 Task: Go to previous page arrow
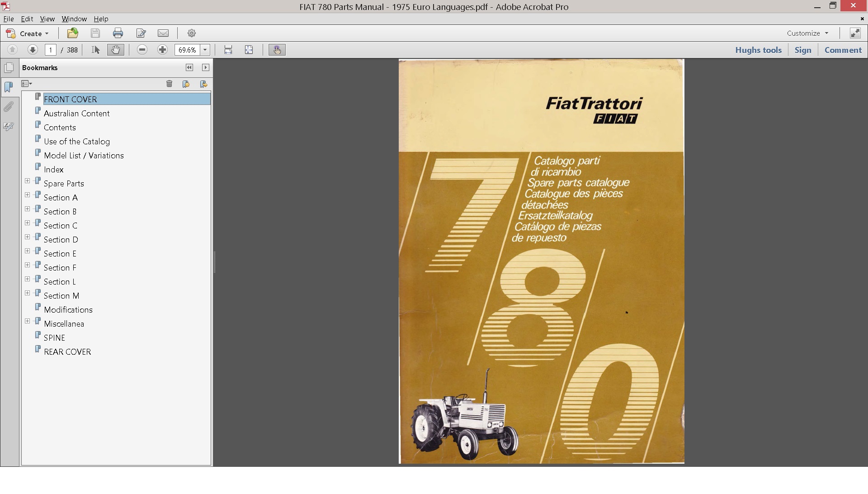12,50
